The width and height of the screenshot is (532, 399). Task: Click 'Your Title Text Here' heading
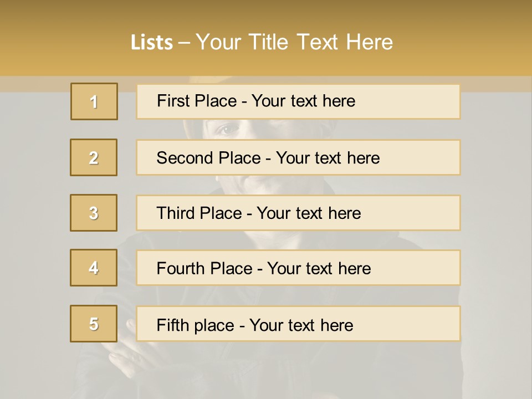coord(294,42)
